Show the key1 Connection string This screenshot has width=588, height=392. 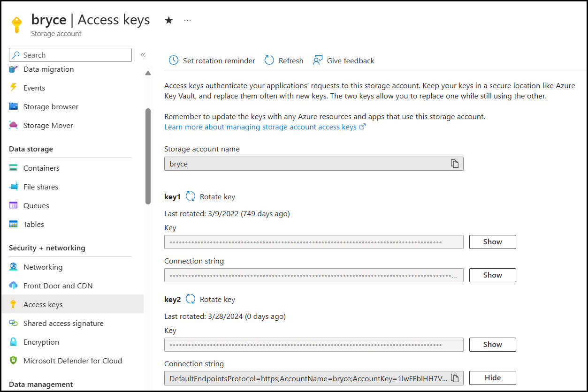pyautogui.click(x=492, y=275)
